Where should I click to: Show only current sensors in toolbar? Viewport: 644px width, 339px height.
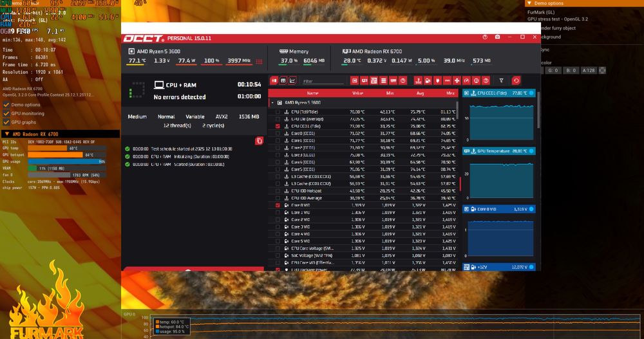pyautogui.click(x=448, y=81)
